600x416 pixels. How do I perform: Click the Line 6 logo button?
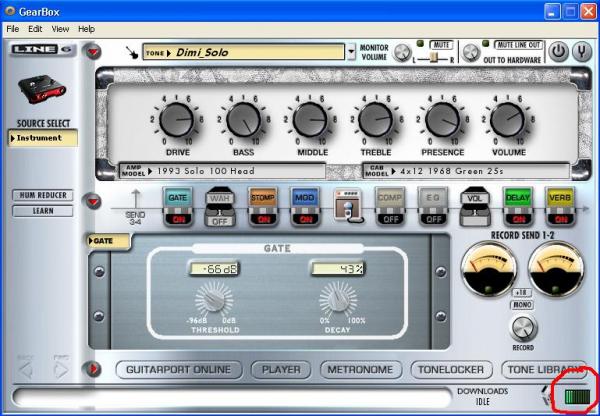(x=42, y=50)
